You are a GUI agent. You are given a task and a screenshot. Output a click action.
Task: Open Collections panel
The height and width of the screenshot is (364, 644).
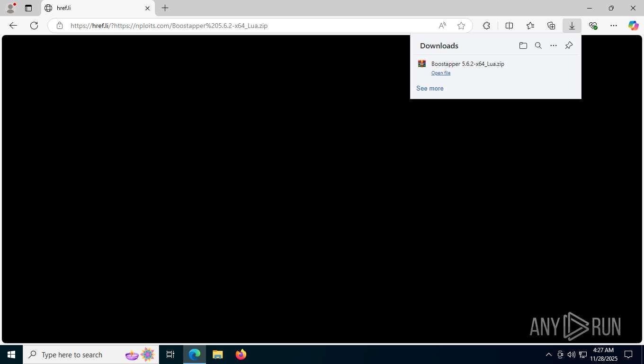pyautogui.click(x=551, y=26)
